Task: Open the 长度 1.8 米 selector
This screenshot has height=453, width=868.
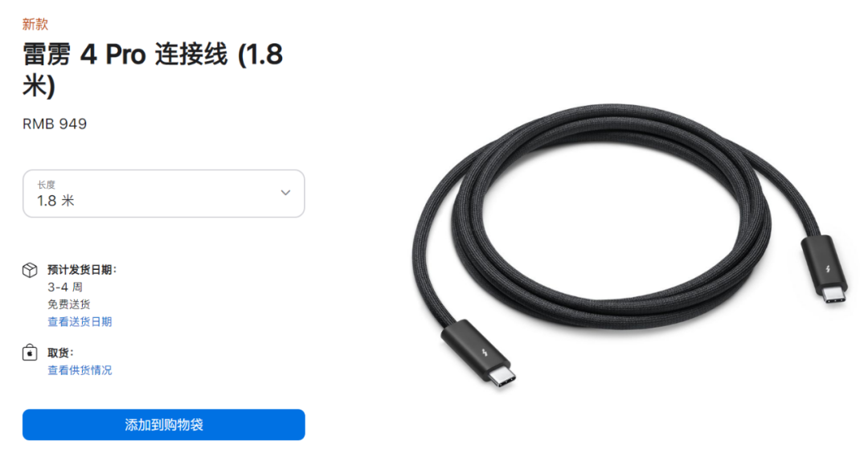Action: pyautogui.click(x=164, y=194)
